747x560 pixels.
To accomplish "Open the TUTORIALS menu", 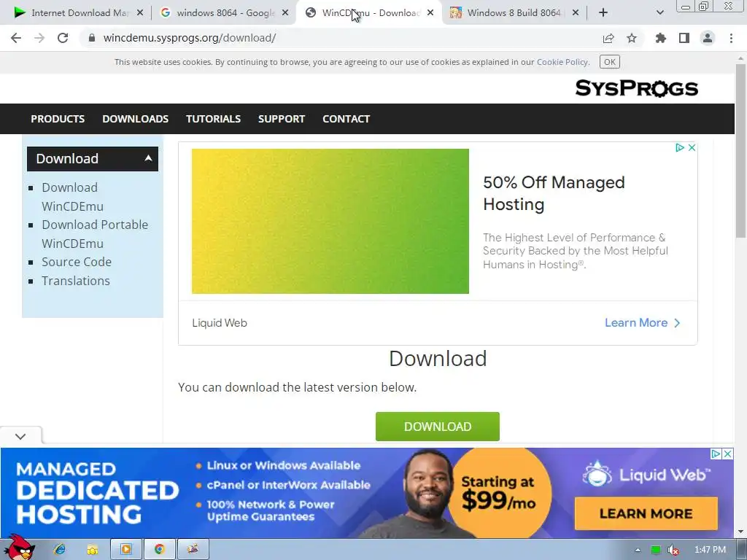I will click(213, 119).
